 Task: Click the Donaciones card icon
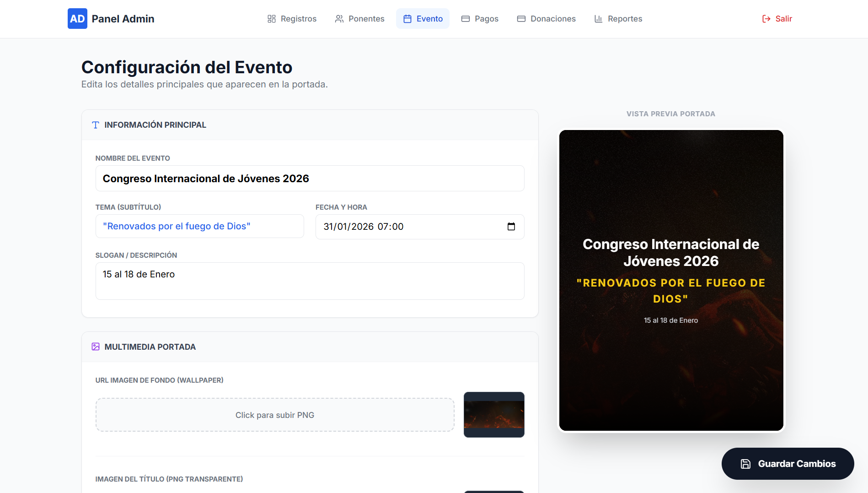coord(521,19)
